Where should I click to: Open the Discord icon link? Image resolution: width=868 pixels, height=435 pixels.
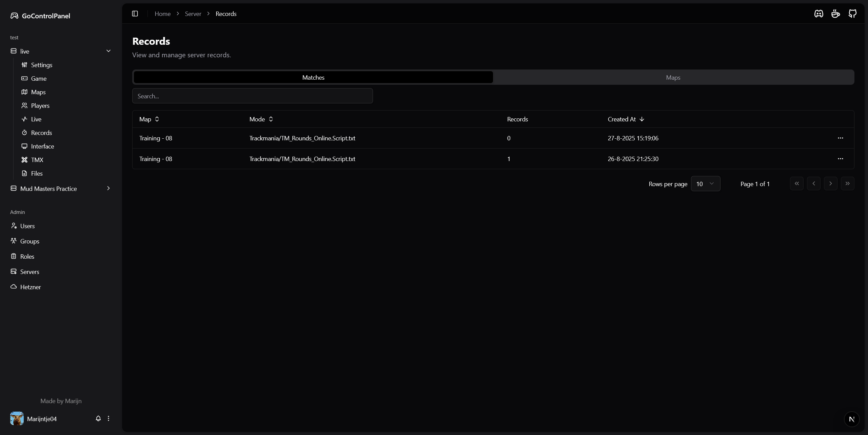point(818,14)
